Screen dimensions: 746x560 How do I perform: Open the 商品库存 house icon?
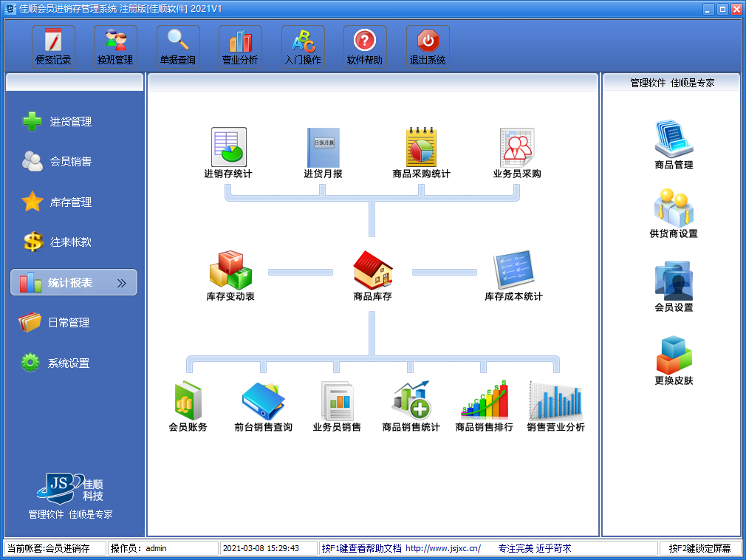[372, 276]
